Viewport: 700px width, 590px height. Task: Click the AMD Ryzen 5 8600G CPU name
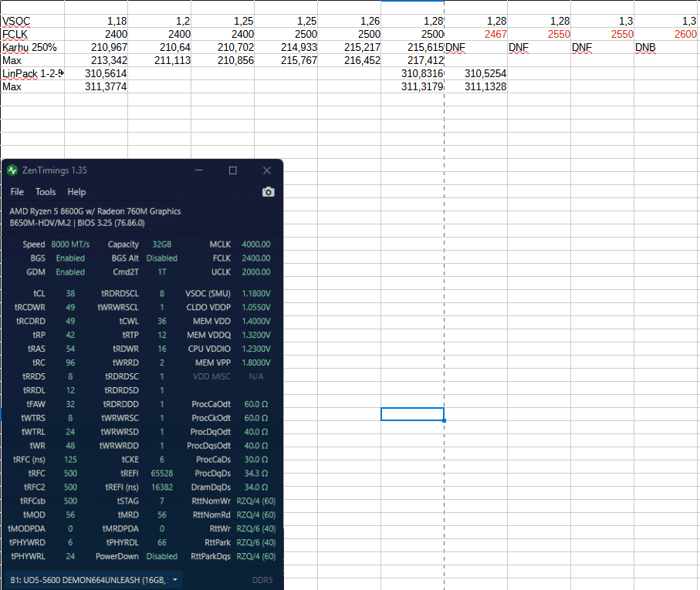tap(95, 211)
